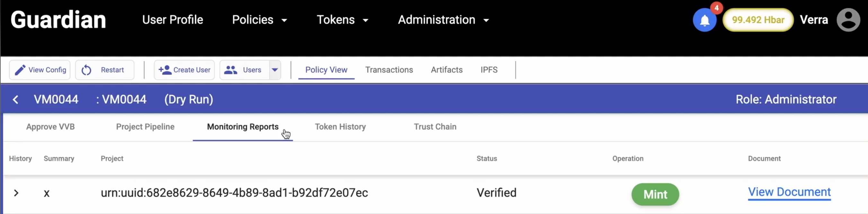Switch to the Token History tab
Screen dimensions: 868x214
pos(340,127)
